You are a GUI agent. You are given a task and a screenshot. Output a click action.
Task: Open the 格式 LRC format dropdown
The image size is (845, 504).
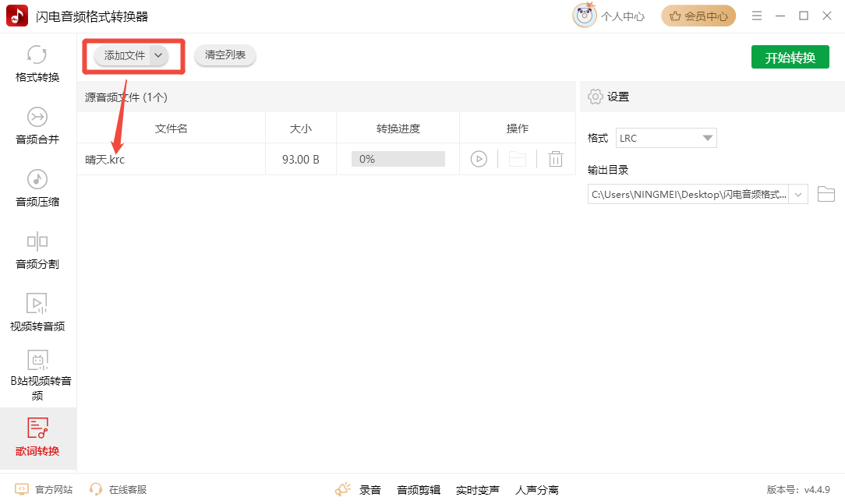(x=666, y=138)
